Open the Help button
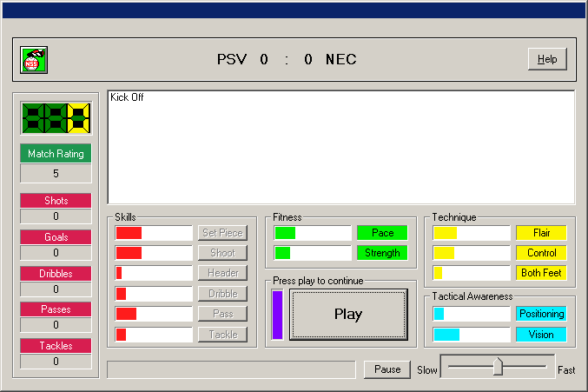588x392 pixels. click(x=547, y=59)
